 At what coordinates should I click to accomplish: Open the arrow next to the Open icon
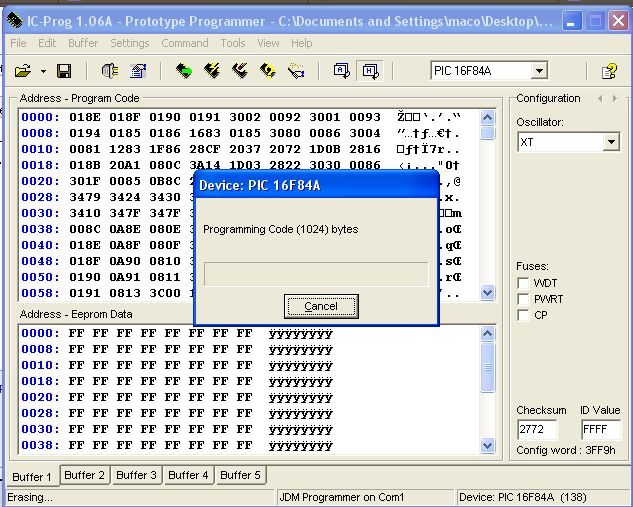pyautogui.click(x=43, y=72)
